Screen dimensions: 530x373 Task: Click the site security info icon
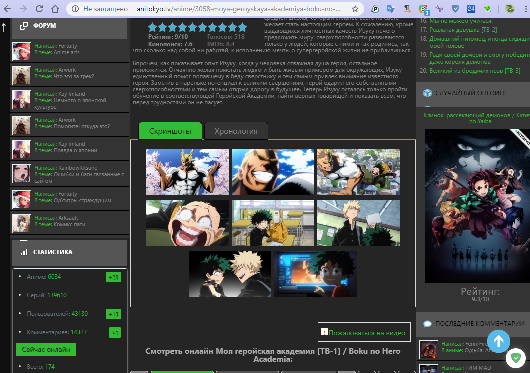coord(75,9)
